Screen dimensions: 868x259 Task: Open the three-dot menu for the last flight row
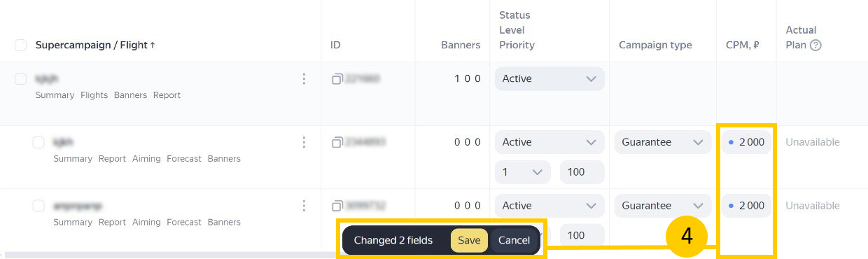304,206
